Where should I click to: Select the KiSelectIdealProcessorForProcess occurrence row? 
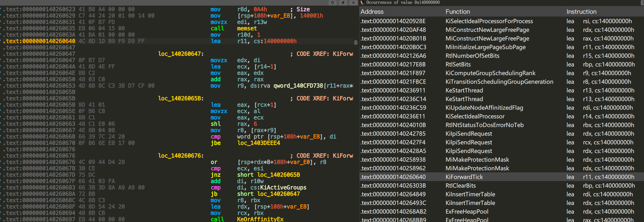tap(502, 21)
